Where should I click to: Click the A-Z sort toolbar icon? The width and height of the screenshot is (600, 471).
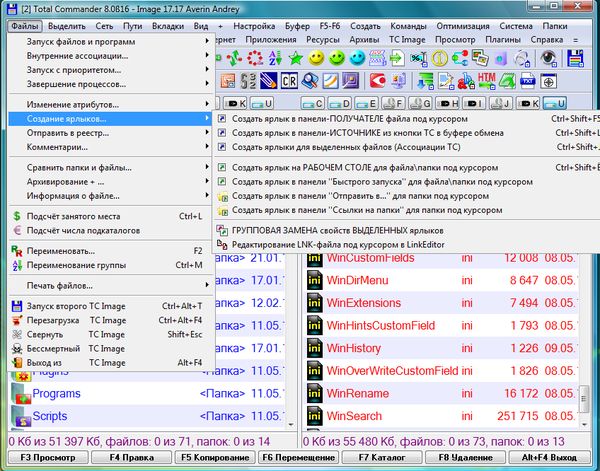(275, 58)
